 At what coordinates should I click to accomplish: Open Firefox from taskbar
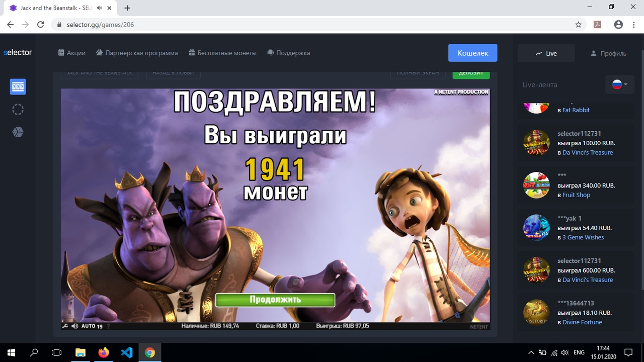pos(104,352)
